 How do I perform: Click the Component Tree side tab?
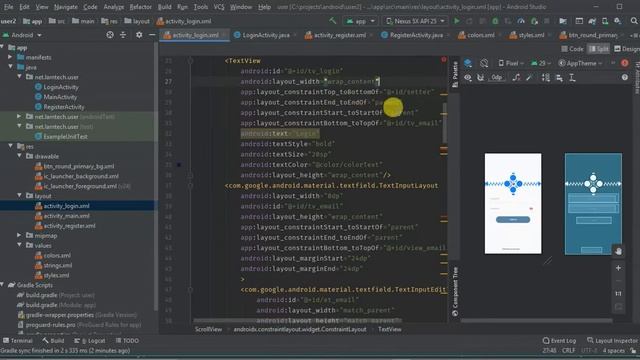pos(455,292)
